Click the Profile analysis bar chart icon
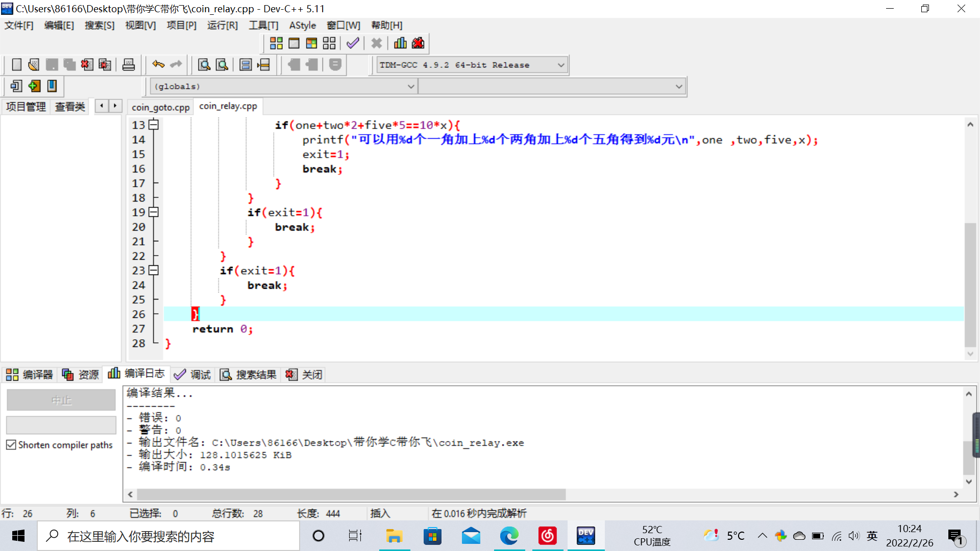Screen dimensions: 980x551 [x=400, y=43]
